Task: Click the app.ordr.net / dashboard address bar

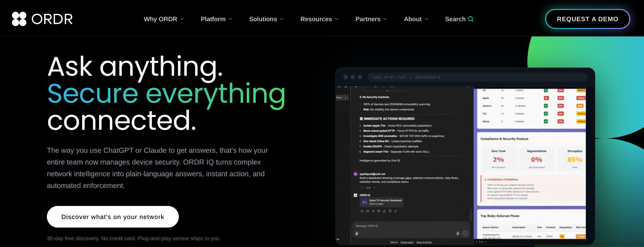Action: [477, 77]
